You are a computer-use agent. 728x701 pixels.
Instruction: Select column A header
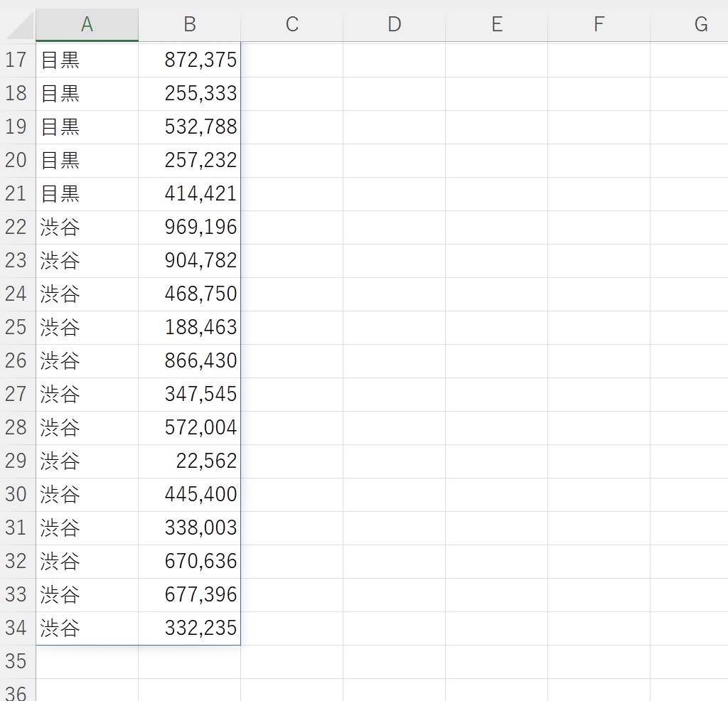pos(87,25)
